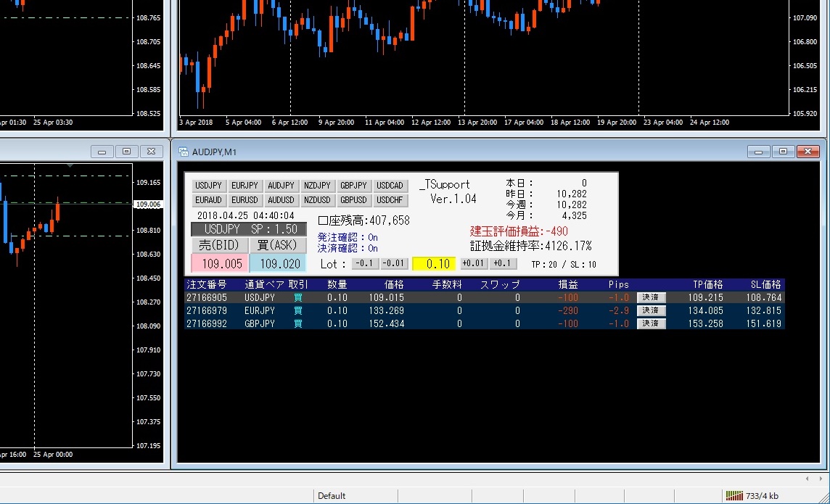Minimize the left chart window
The image size is (830, 504).
(x=102, y=152)
